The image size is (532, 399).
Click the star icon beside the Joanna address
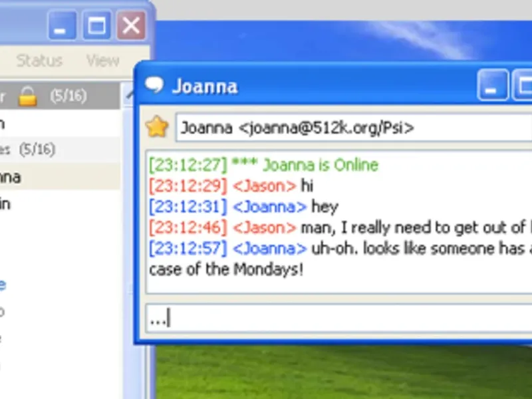(x=157, y=127)
